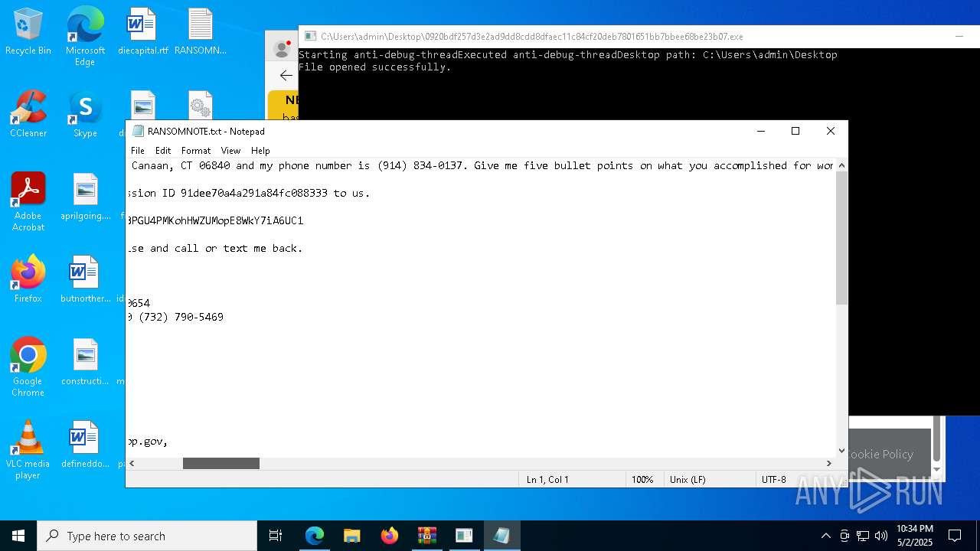Open the WinRAR app in the taskbar
Screen dimensions: 980x551
click(426, 536)
